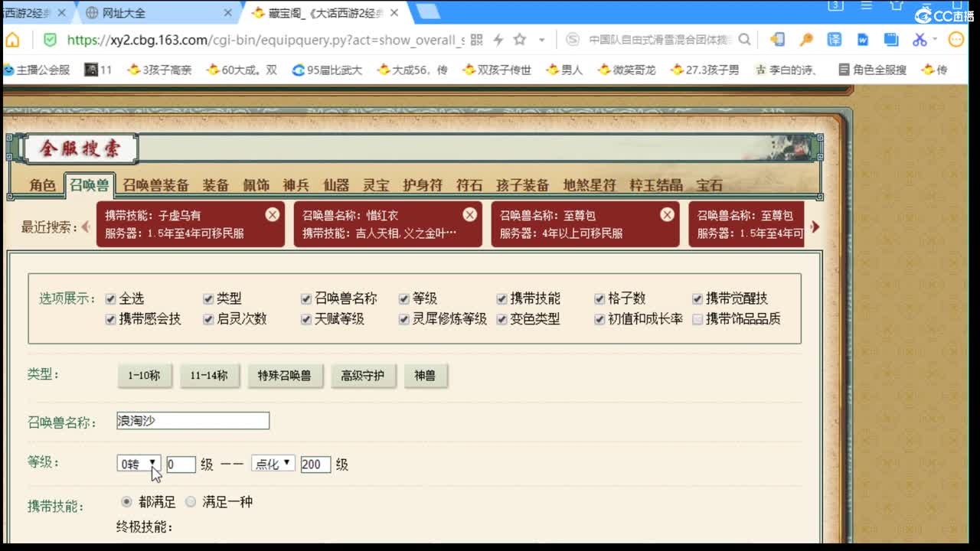Click the blue screen capture extension icon
The image size is (980, 551).
tap(891, 40)
